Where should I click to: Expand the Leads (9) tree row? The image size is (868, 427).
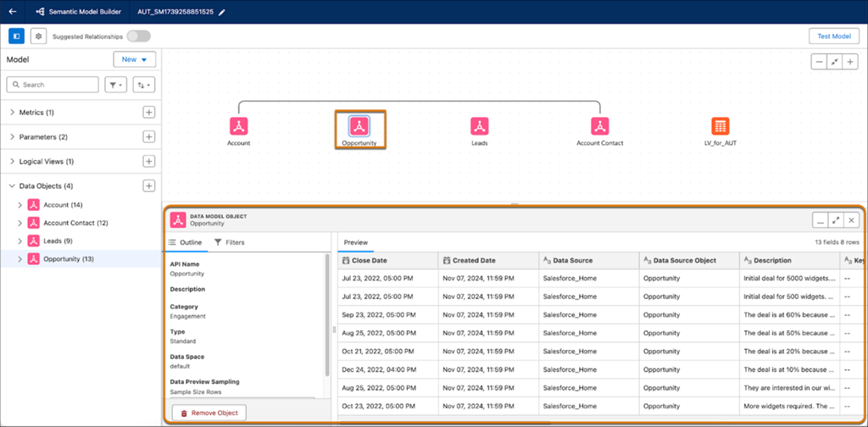tap(20, 241)
